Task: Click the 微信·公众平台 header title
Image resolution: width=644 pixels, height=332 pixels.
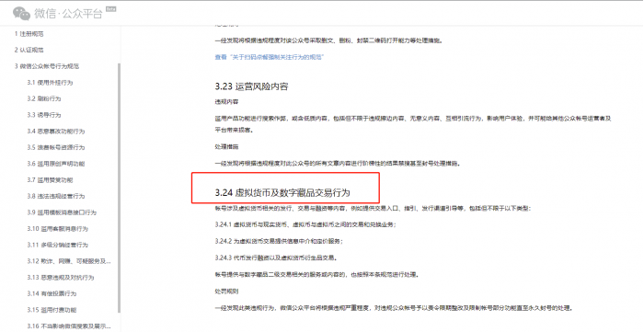Action: [x=68, y=14]
